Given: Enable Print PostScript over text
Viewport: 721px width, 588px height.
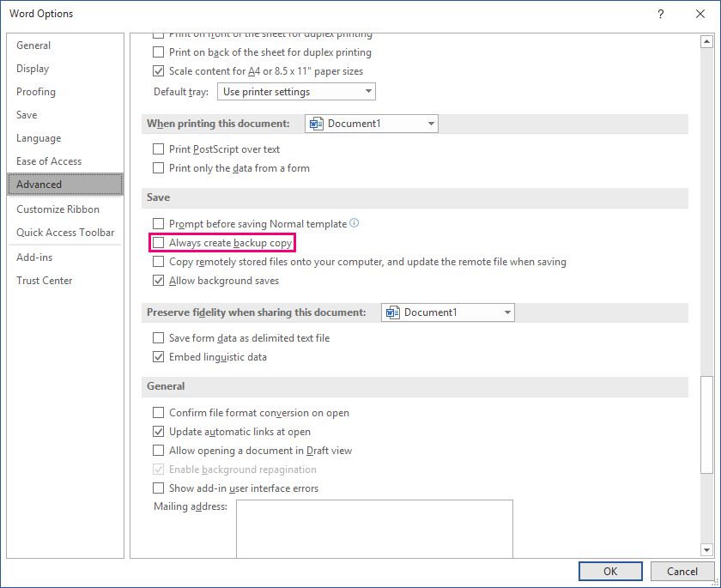Looking at the screenshot, I should pos(158,149).
